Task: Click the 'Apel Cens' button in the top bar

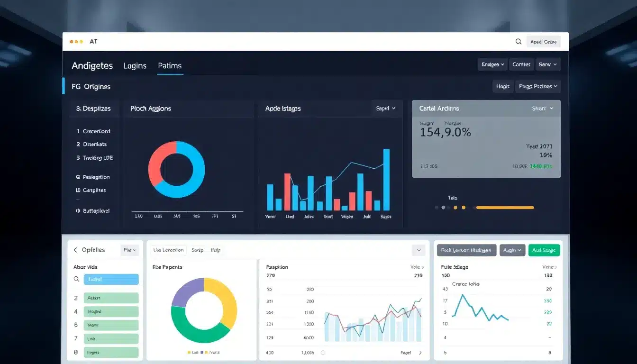Action: click(x=543, y=41)
